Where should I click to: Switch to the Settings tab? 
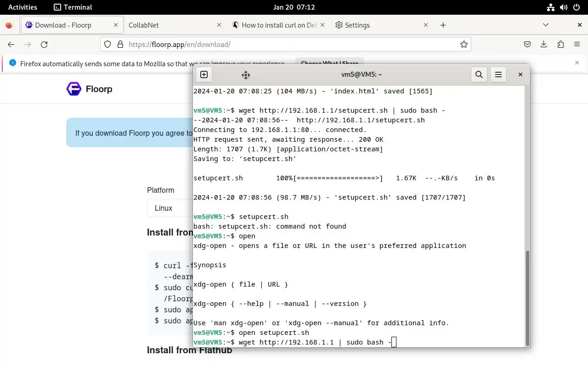382,25
